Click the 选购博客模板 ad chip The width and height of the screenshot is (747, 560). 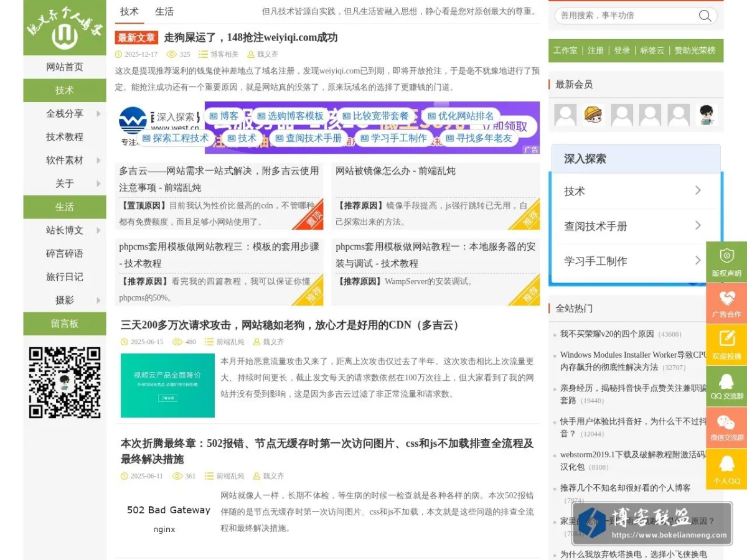point(290,116)
